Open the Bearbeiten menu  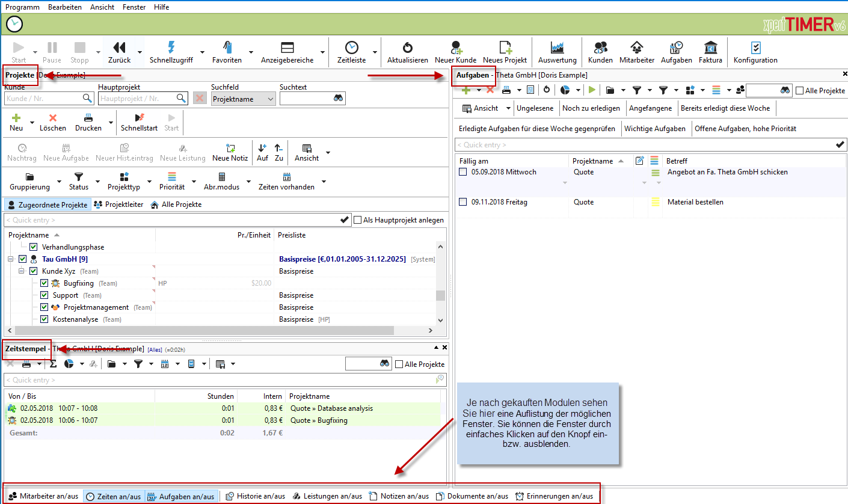point(65,7)
